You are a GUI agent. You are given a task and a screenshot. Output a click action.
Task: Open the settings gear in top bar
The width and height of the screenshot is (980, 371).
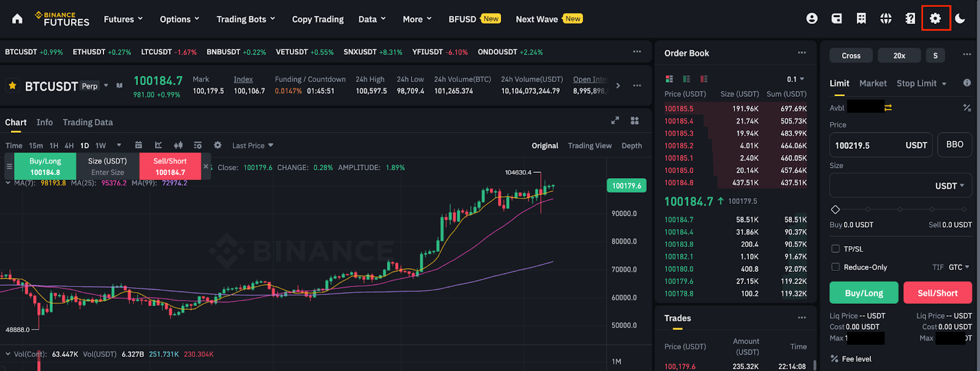935,19
